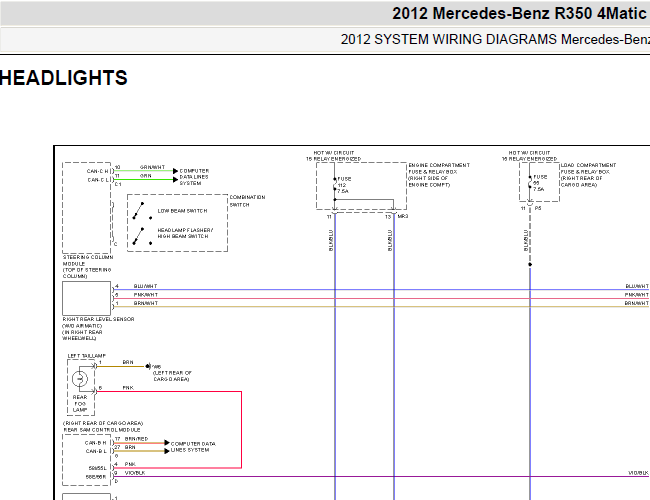Click the 'STEERING COLUMN MODULE' label
This screenshot has height=500, width=650.
point(88,260)
